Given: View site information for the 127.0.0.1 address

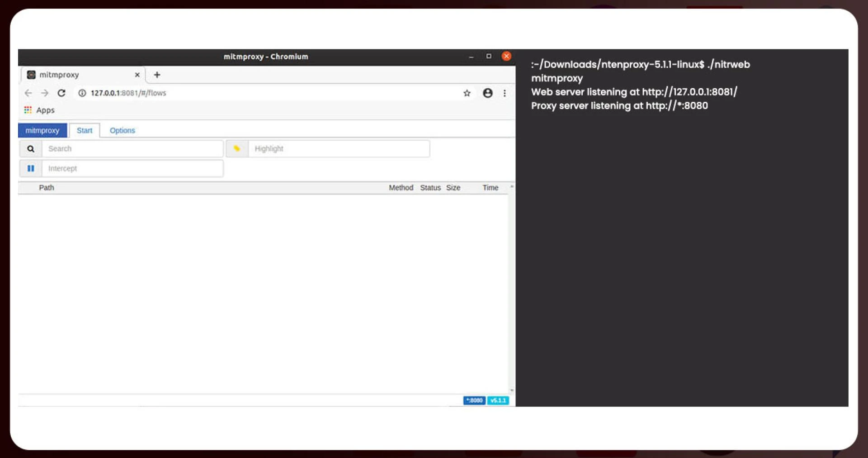Looking at the screenshot, I should (x=82, y=93).
